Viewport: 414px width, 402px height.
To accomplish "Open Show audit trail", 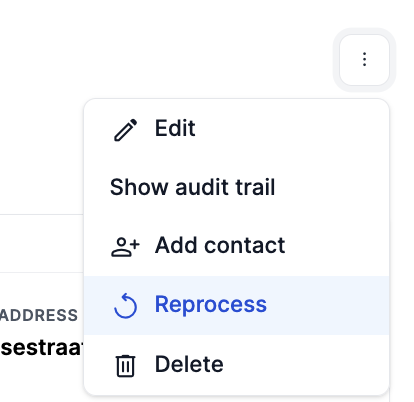I will pyautogui.click(x=236, y=187).
